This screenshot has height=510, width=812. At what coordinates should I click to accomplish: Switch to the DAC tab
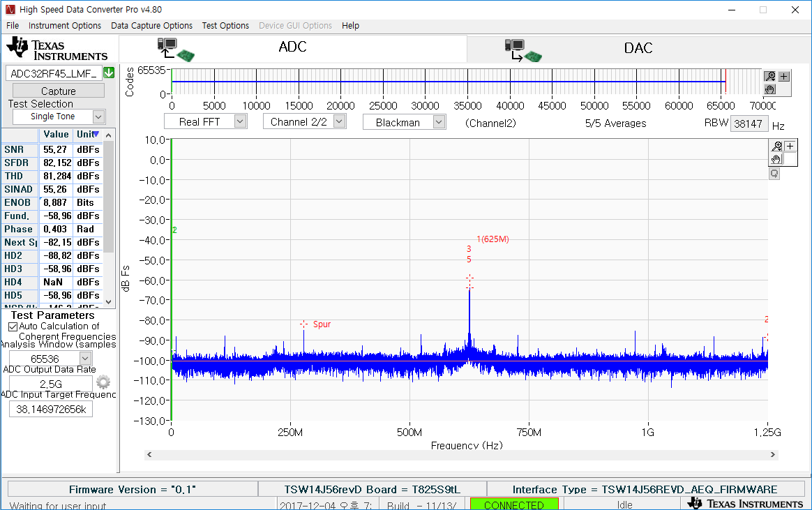[638, 50]
